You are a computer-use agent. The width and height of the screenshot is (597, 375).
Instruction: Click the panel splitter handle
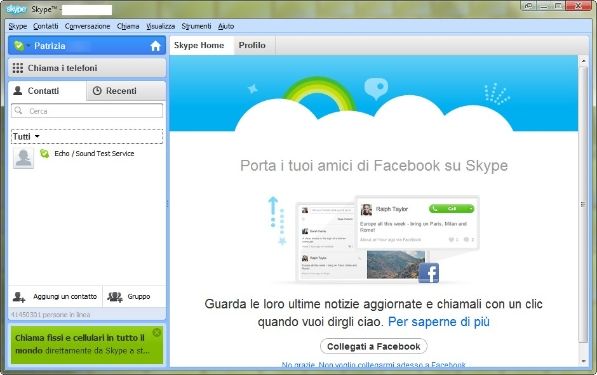[168, 204]
